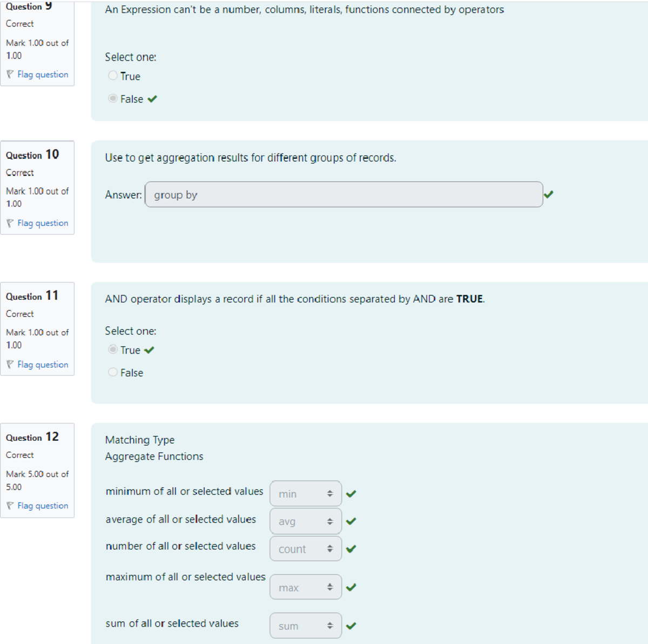Viewport: 648px width, 644px height.
Task: Click the Answer field containing group by
Action: (x=344, y=194)
